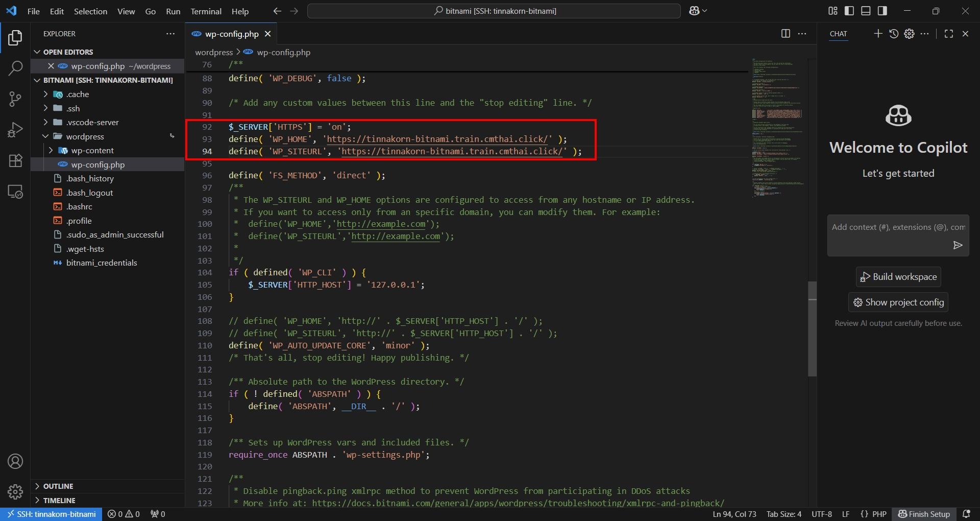980x521 pixels.
Task: Click the wordpress breadcrumb
Action: coord(214,52)
